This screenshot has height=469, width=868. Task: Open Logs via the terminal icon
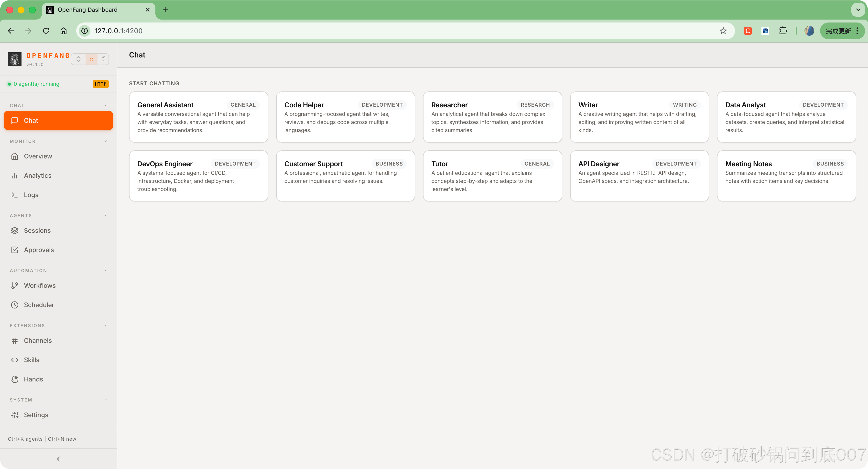[x=14, y=195]
